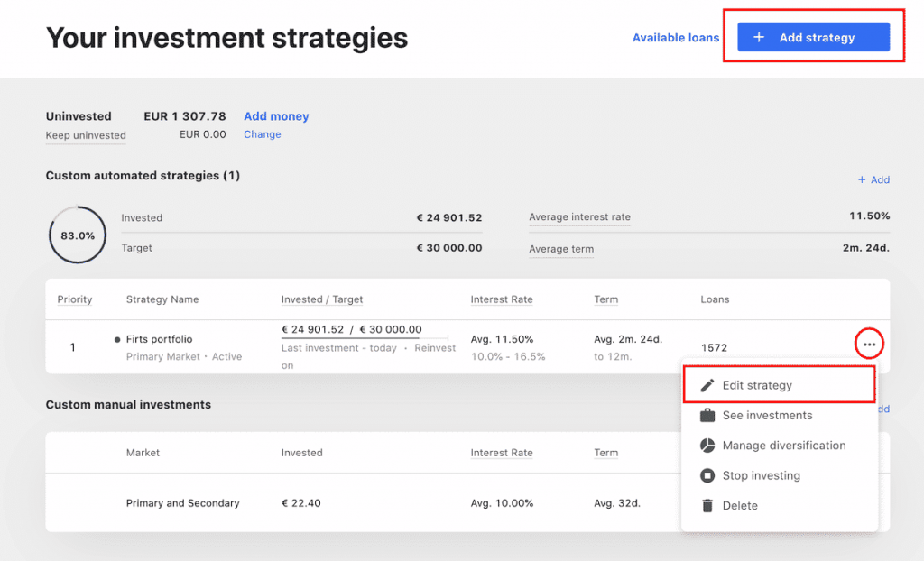Click the pencil icon beside Edit strategy

coord(707,385)
